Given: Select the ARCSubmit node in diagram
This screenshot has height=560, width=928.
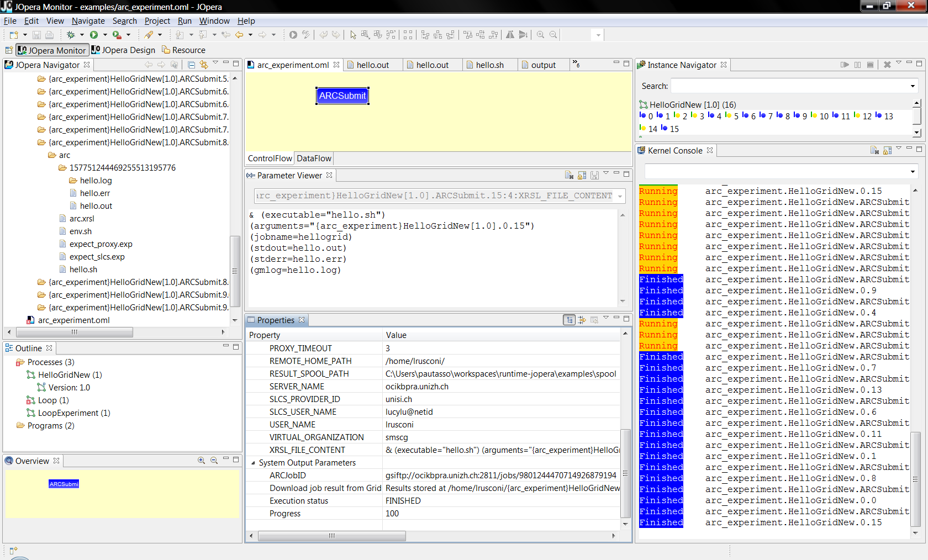Looking at the screenshot, I should click(342, 96).
